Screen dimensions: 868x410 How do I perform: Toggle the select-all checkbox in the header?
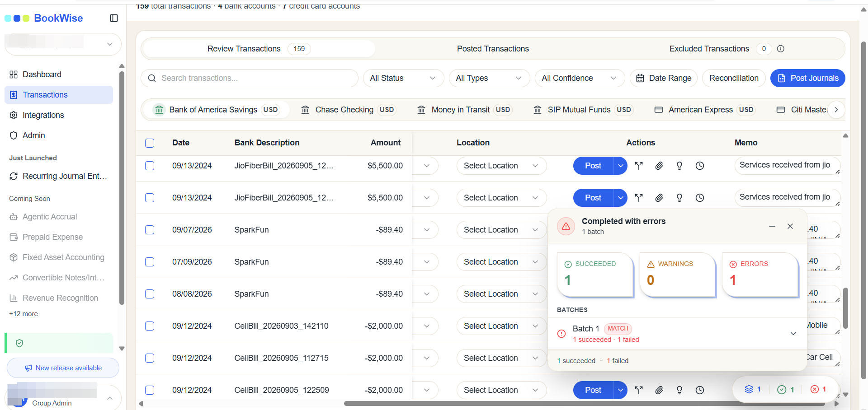[150, 143]
